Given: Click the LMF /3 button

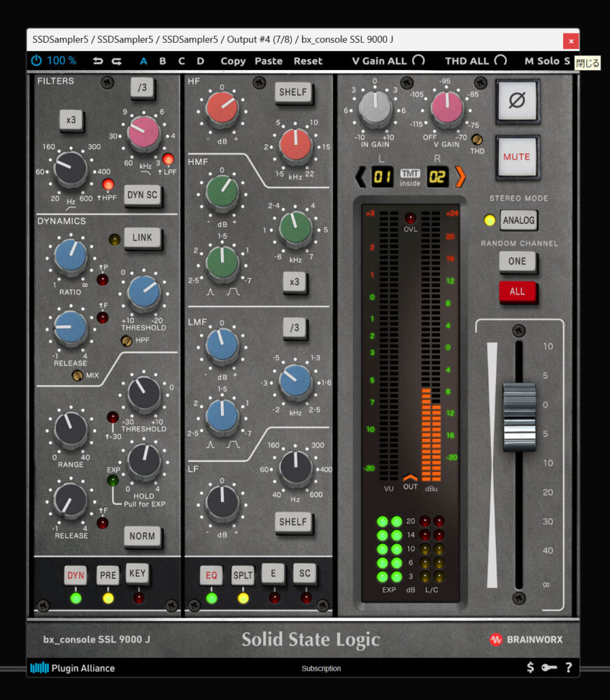Looking at the screenshot, I should (x=295, y=328).
